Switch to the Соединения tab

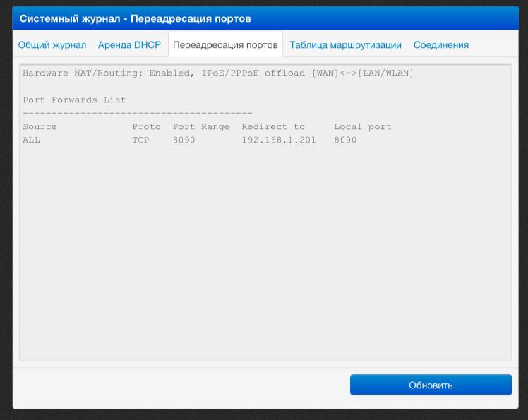[441, 44]
